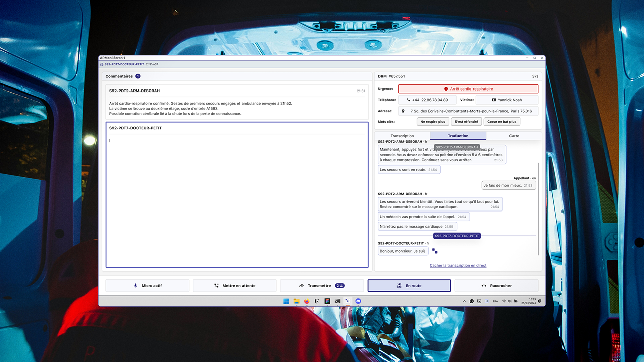Click the phone icon in Téléphone field
The height and width of the screenshot is (362, 644).
coord(409,100)
